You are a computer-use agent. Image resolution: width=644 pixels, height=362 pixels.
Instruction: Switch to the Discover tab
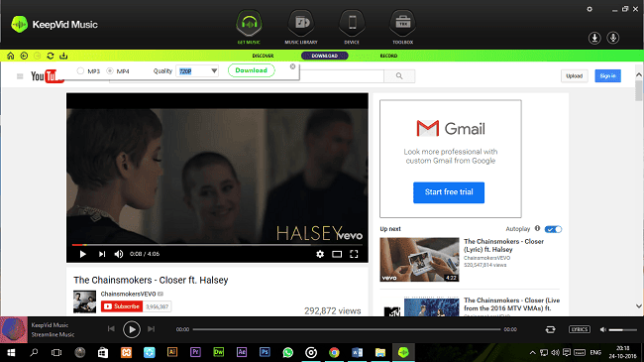click(x=263, y=56)
